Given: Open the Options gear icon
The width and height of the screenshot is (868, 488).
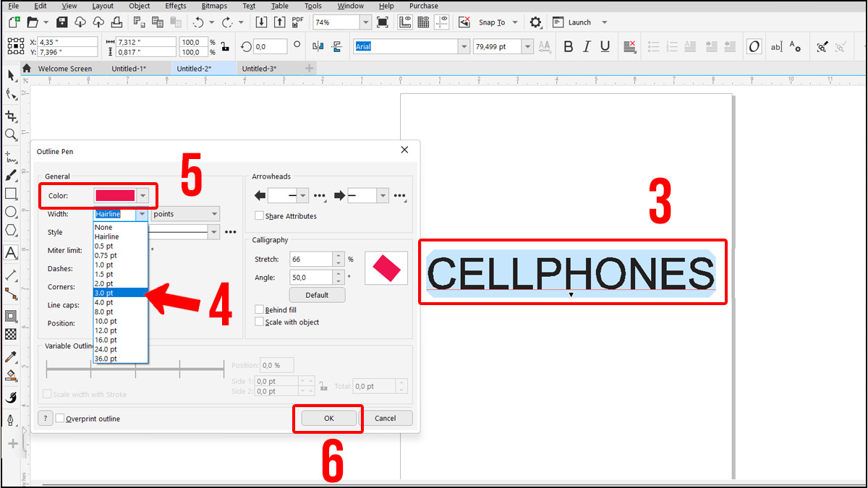Looking at the screenshot, I should [x=535, y=22].
